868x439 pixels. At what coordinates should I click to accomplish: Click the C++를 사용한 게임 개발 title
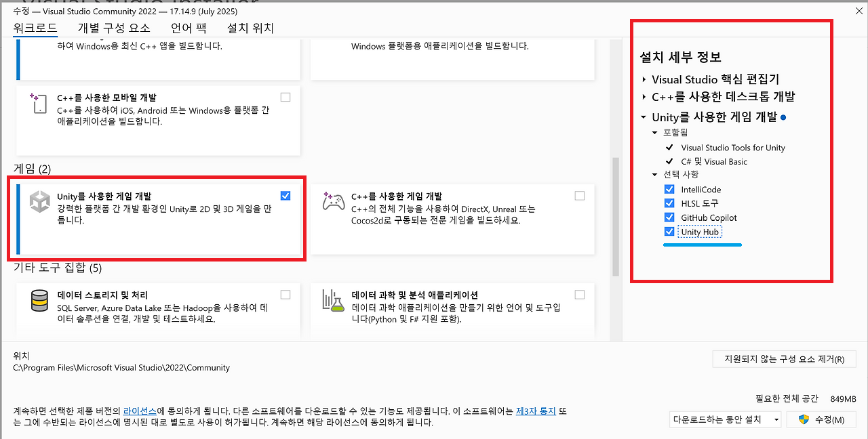point(397,196)
